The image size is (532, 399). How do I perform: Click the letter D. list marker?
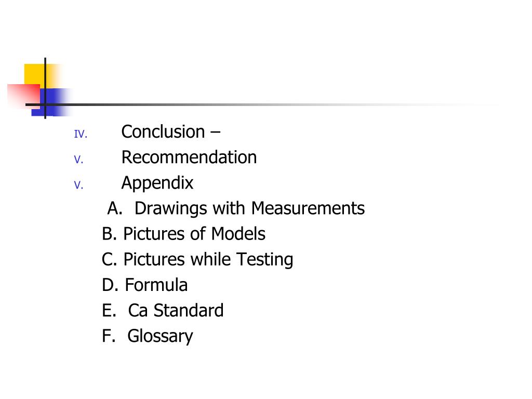[110, 285]
